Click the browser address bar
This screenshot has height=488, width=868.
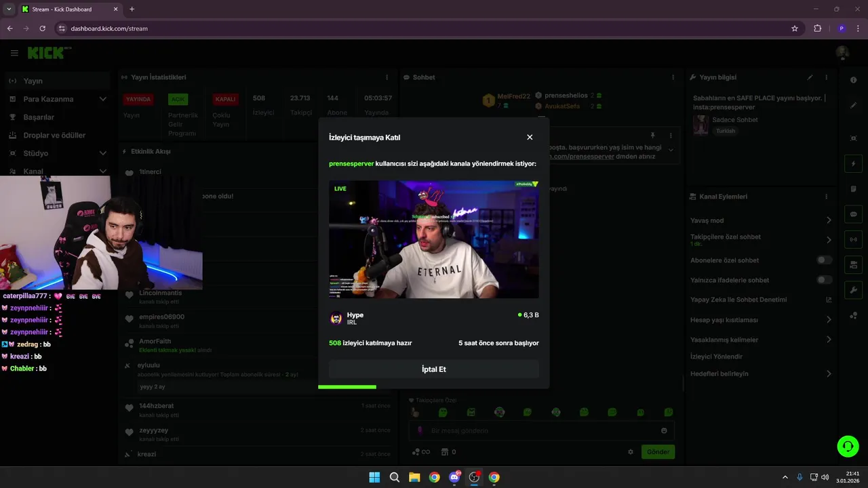[x=420, y=28]
